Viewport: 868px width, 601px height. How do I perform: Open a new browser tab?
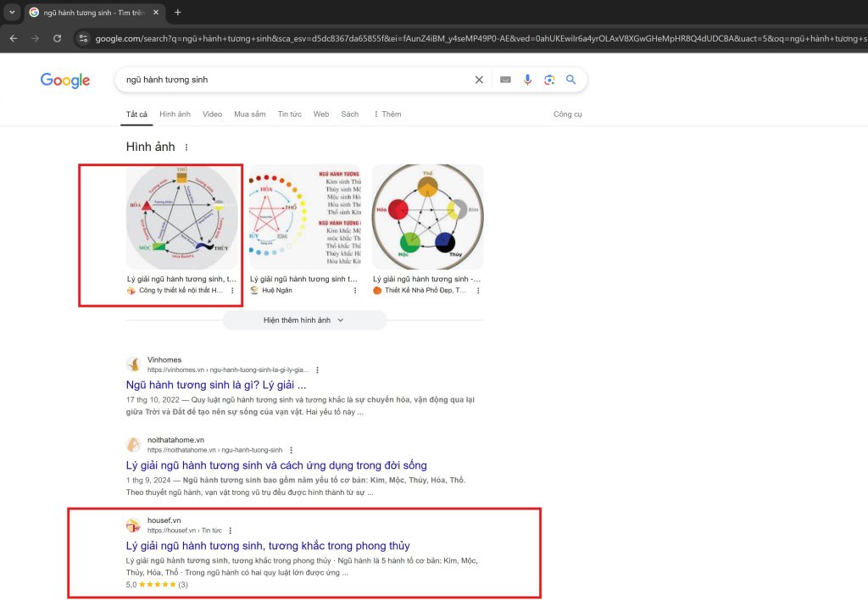pyautogui.click(x=178, y=12)
